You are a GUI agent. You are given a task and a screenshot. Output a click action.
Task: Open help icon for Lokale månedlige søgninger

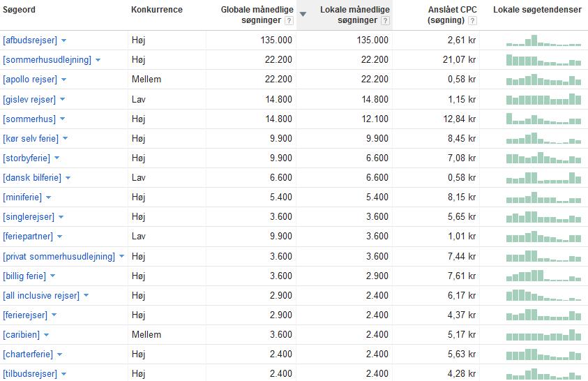tap(385, 21)
